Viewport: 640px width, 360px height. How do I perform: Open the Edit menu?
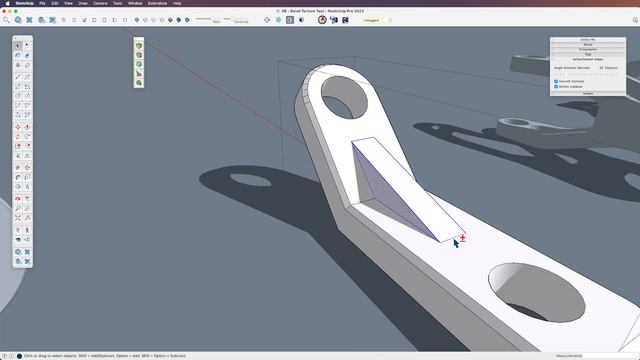pos(55,3)
